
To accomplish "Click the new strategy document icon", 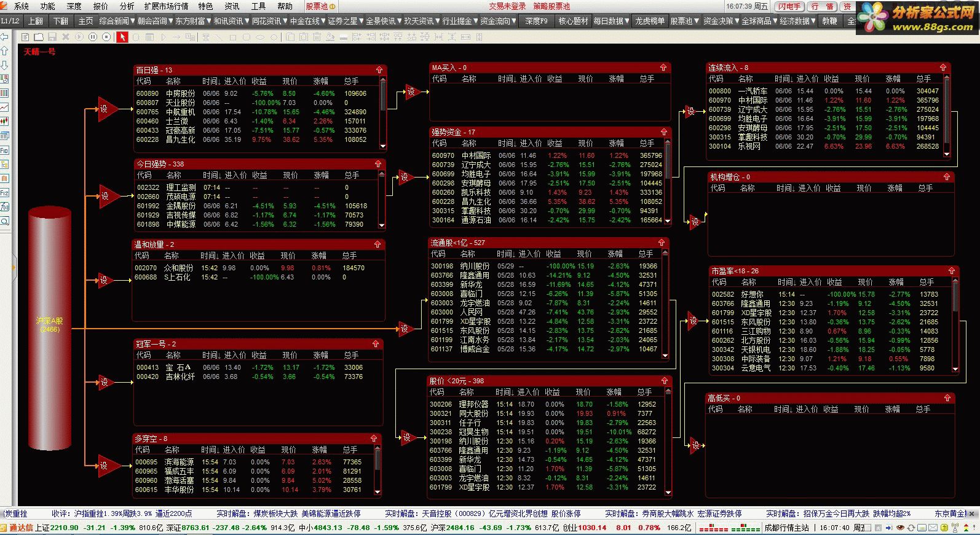I will tap(25, 37).
